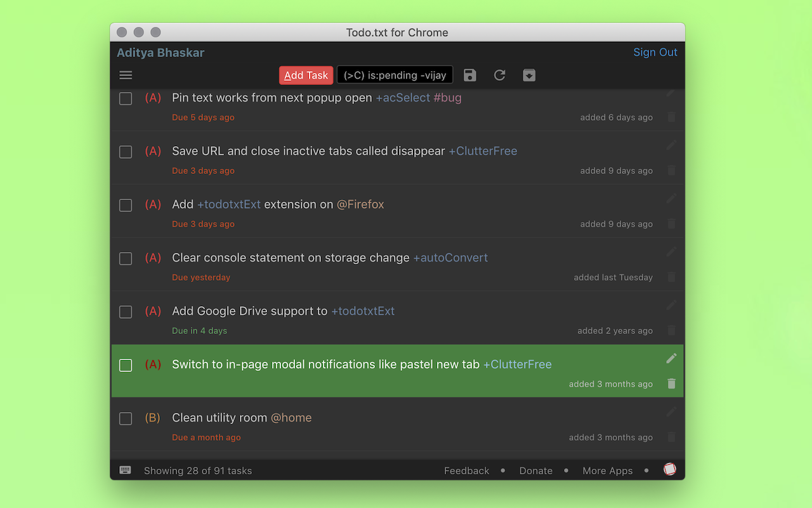Click the Sign Out link
The image size is (812, 508).
point(655,52)
